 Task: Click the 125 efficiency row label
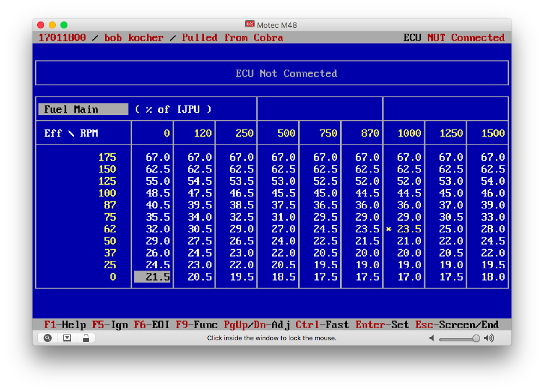coord(107,181)
